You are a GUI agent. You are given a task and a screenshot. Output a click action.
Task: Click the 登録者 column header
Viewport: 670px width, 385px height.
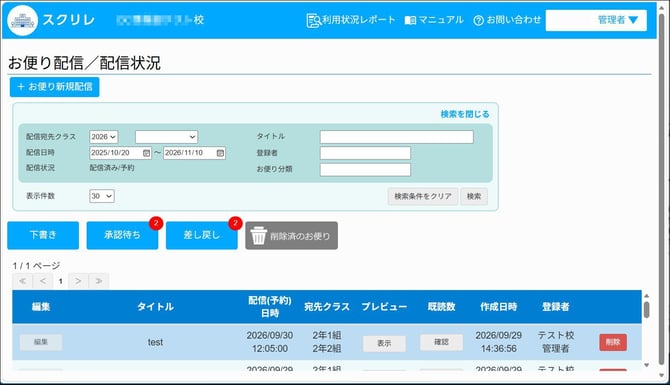[x=555, y=306]
